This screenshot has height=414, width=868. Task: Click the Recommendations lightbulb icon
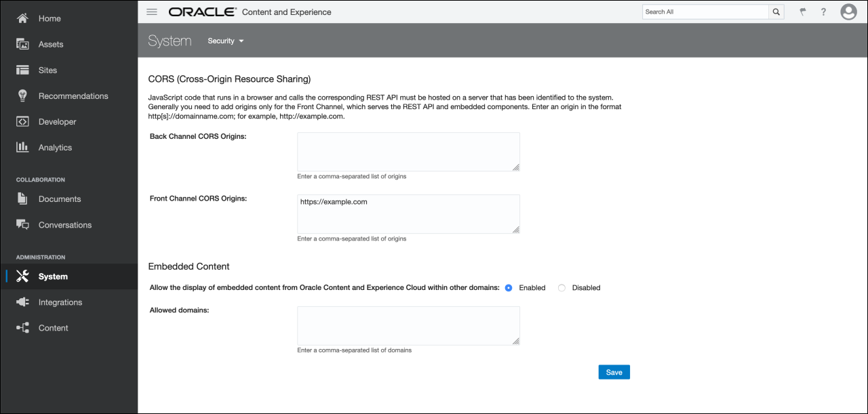tap(22, 96)
